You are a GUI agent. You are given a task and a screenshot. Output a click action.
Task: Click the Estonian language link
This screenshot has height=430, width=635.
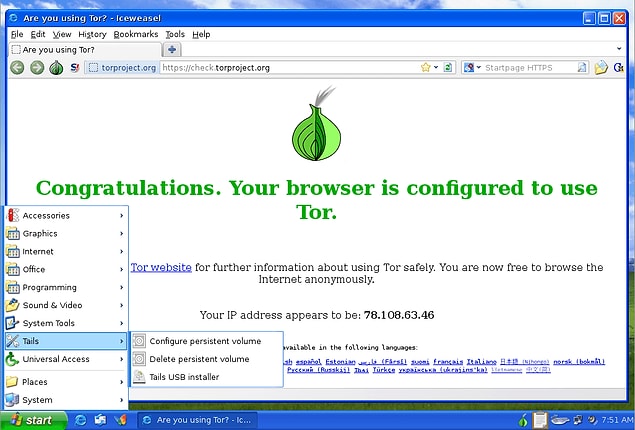click(x=340, y=362)
